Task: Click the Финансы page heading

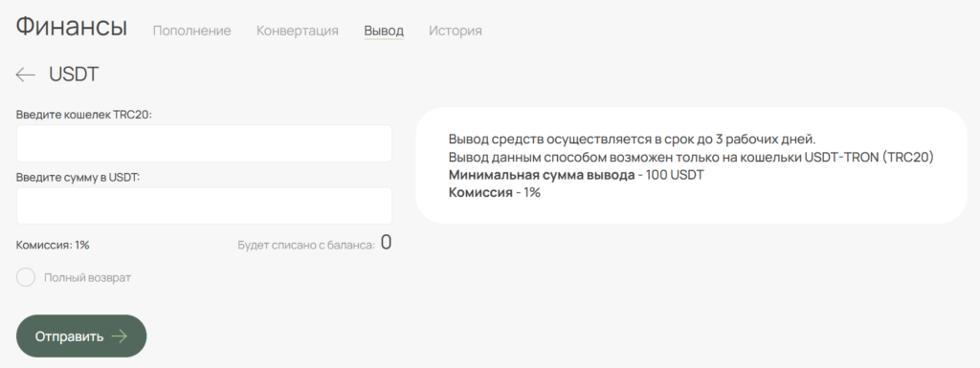Action: point(71,27)
